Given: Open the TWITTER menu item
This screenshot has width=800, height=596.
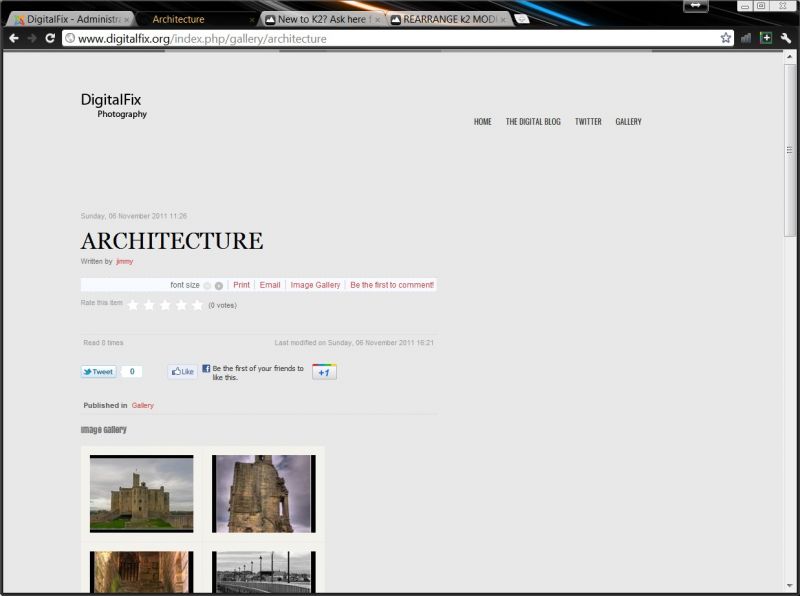Looking at the screenshot, I should (x=588, y=121).
